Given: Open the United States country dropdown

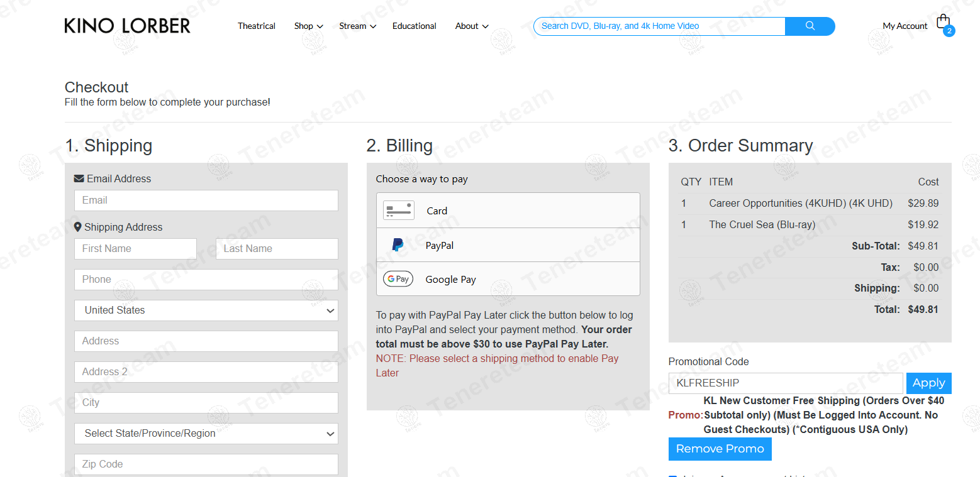Looking at the screenshot, I should (206, 310).
